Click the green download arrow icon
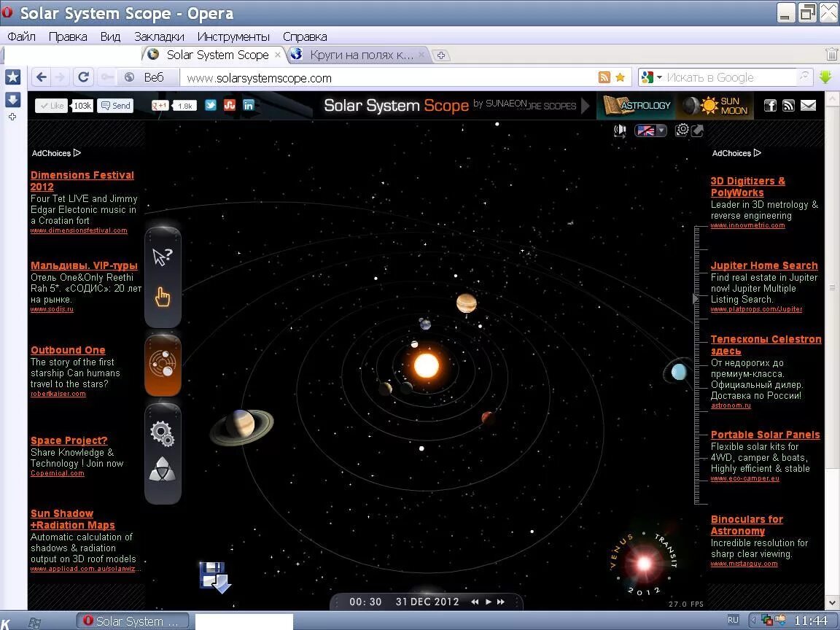The image size is (840, 630). point(825,77)
